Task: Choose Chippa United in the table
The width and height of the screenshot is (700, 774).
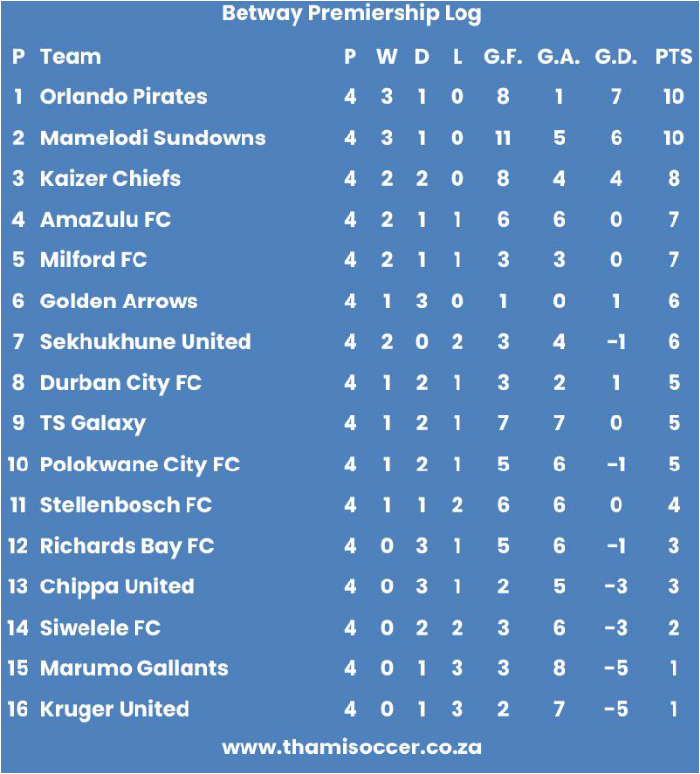Action: [x=118, y=587]
